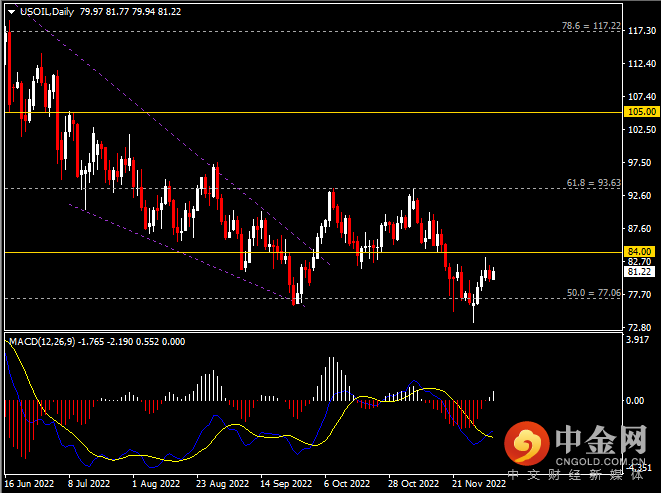
Task: Click the 16 Jun 2022 date label
Action: (x=28, y=481)
